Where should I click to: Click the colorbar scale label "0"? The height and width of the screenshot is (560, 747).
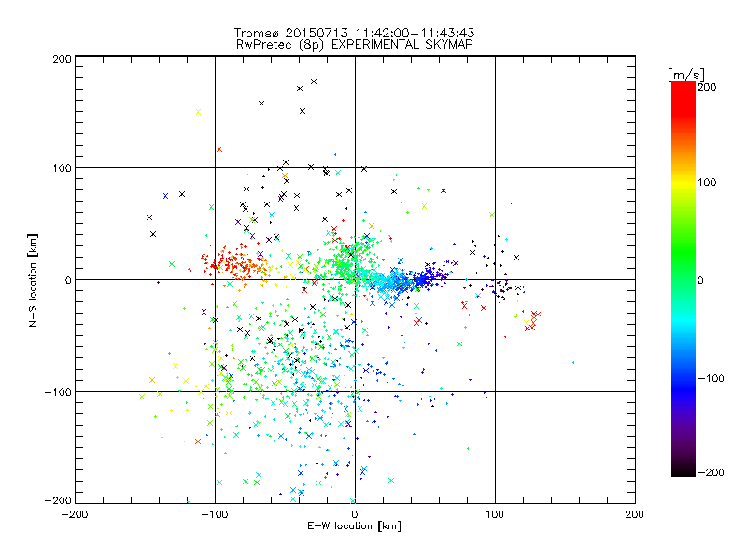(x=700, y=280)
